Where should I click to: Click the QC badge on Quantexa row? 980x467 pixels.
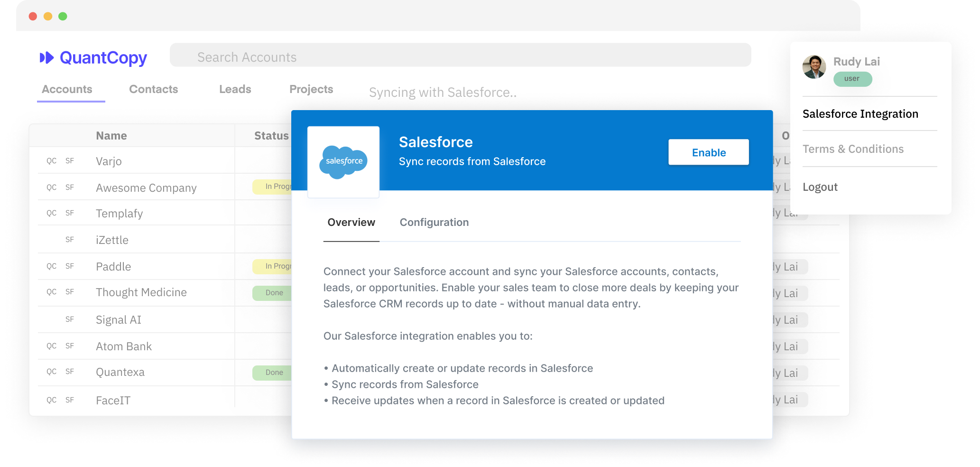click(x=51, y=372)
